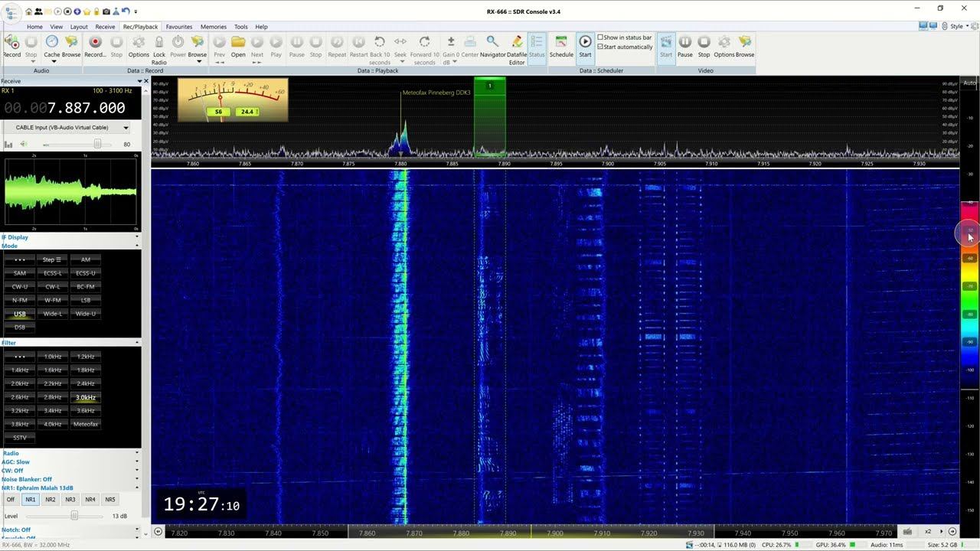The image size is (980, 551).
Task: Click Open folder icon in Data Playback
Action: pos(238,46)
